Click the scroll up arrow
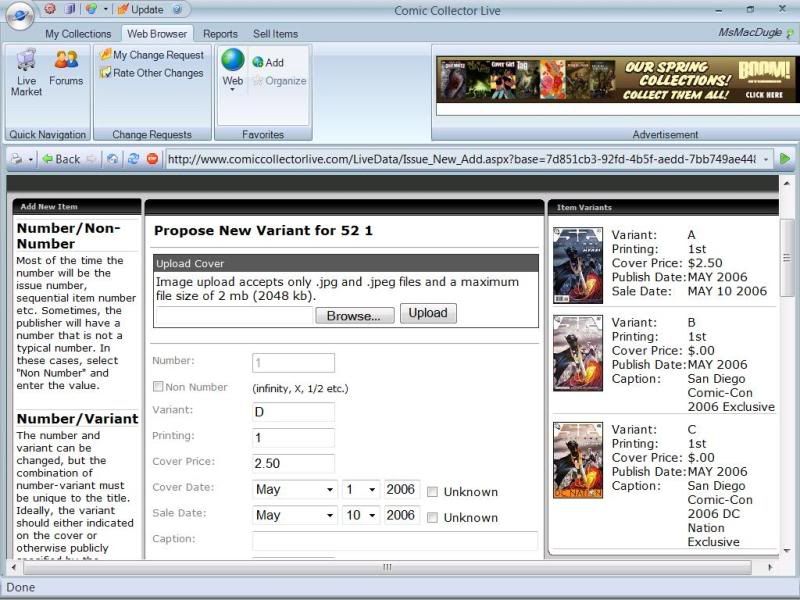The height and width of the screenshot is (600, 800). pos(787,183)
